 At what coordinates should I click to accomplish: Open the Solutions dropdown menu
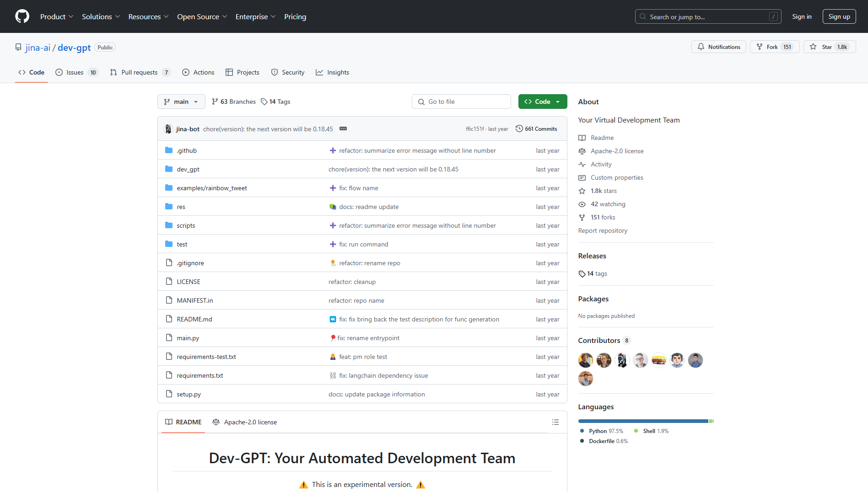tap(101, 16)
